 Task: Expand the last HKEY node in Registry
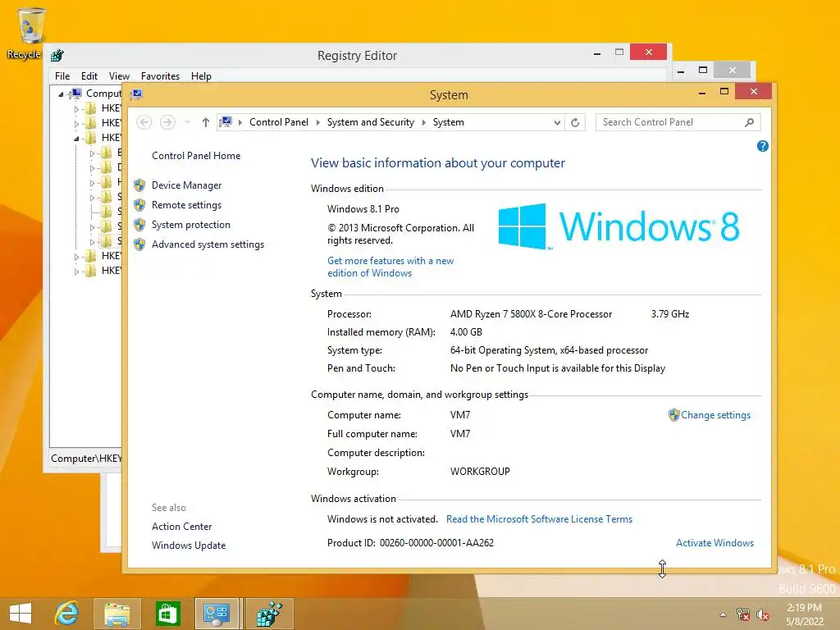click(x=76, y=272)
